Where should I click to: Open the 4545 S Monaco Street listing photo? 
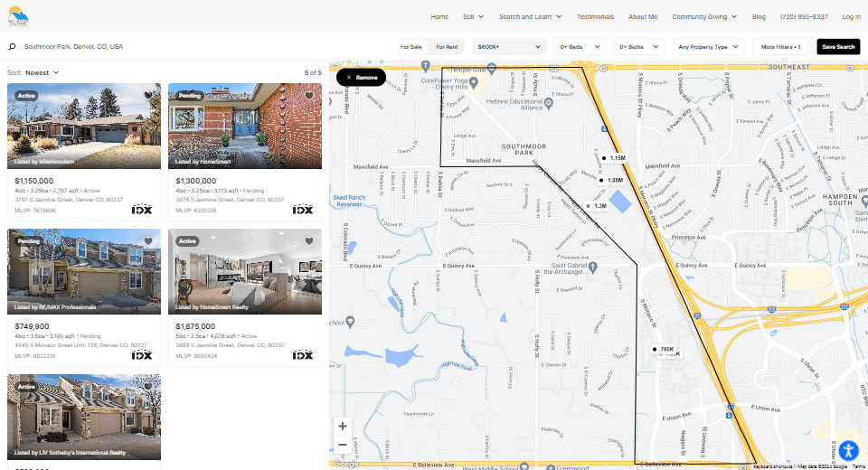click(84, 272)
